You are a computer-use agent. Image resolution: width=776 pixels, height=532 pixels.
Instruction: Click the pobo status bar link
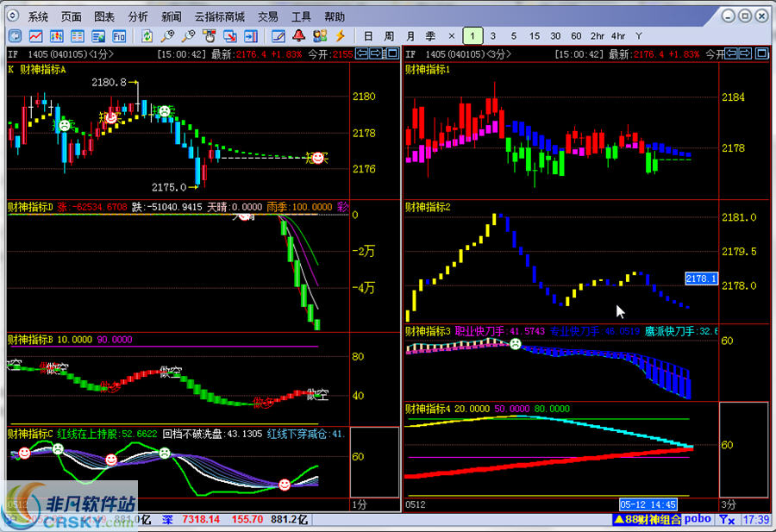[698, 519]
